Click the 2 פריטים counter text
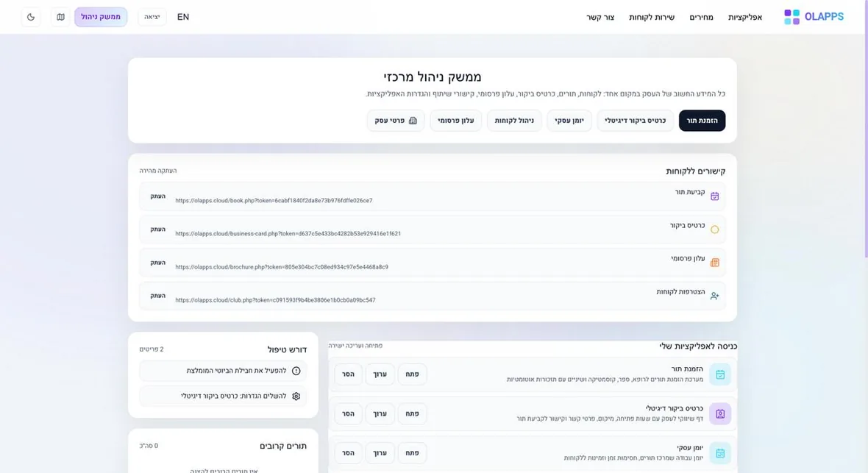Viewport: 868px width, 473px height. 152,349
